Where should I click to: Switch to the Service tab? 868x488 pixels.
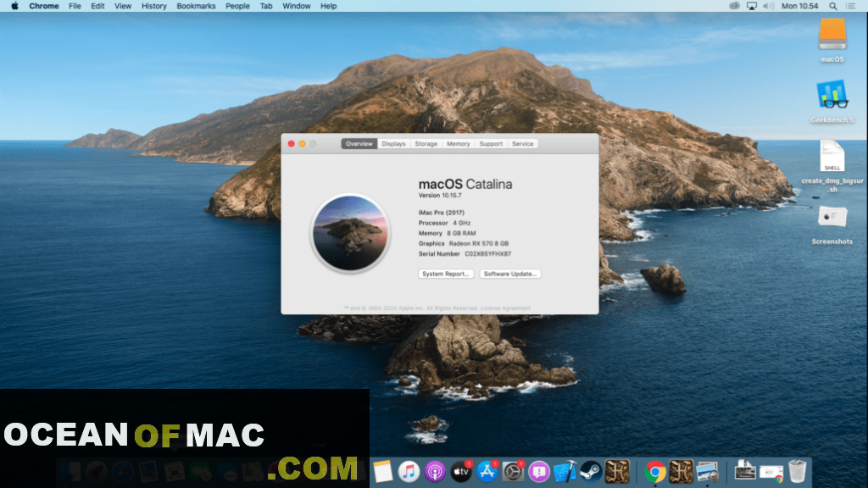click(x=522, y=144)
